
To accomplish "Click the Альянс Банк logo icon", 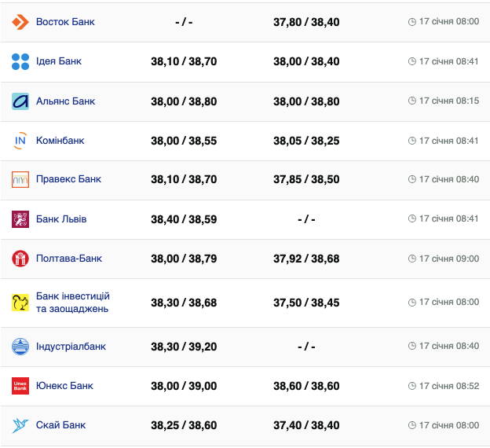I will 20,101.
